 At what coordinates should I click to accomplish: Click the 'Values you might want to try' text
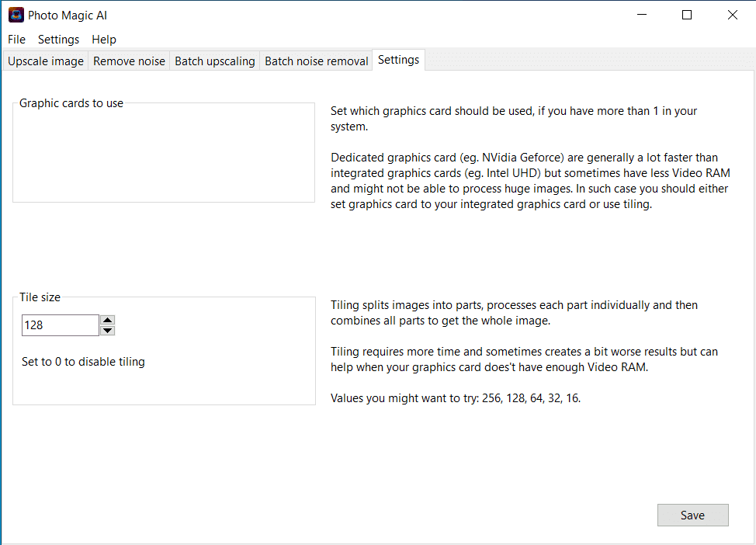pos(455,398)
